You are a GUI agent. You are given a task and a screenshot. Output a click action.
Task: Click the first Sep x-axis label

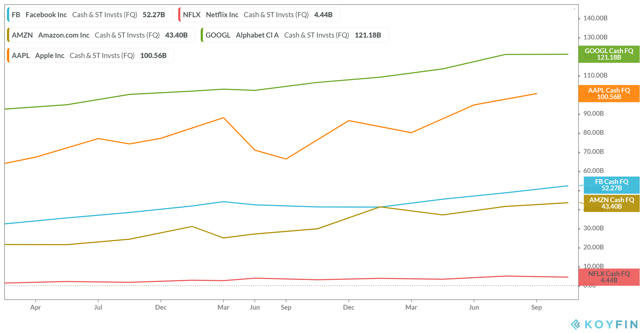[286, 307]
